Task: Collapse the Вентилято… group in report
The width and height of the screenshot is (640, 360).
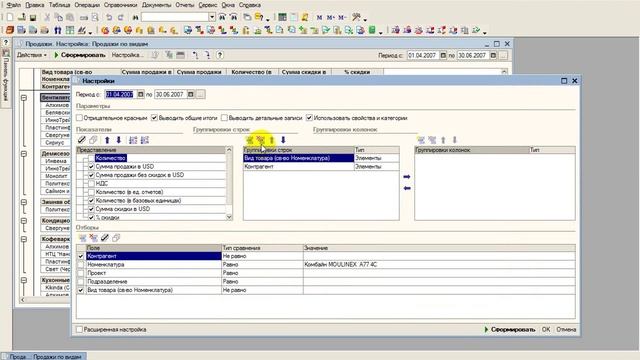Action: click(x=24, y=98)
